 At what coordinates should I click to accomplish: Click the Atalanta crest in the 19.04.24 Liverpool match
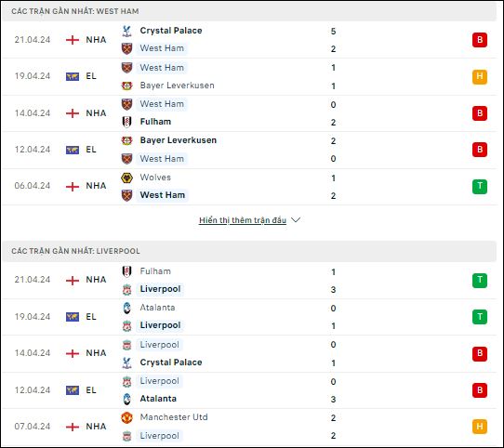coord(126,308)
